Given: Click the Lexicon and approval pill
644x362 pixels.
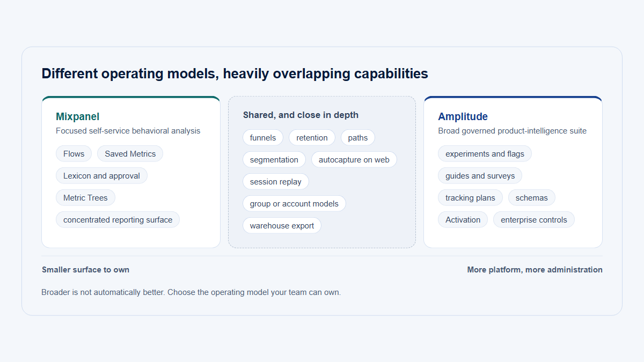Looking at the screenshot, I should coord(101,176).
